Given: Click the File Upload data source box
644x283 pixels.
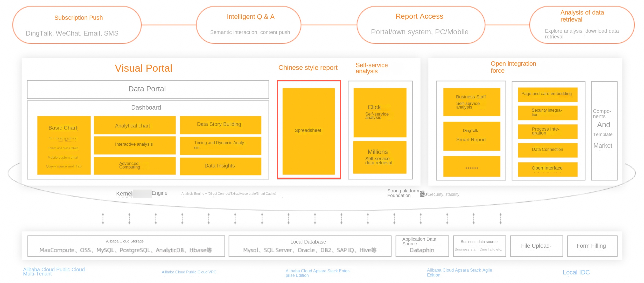Looking at the screenshot, I should click(536, 246).
